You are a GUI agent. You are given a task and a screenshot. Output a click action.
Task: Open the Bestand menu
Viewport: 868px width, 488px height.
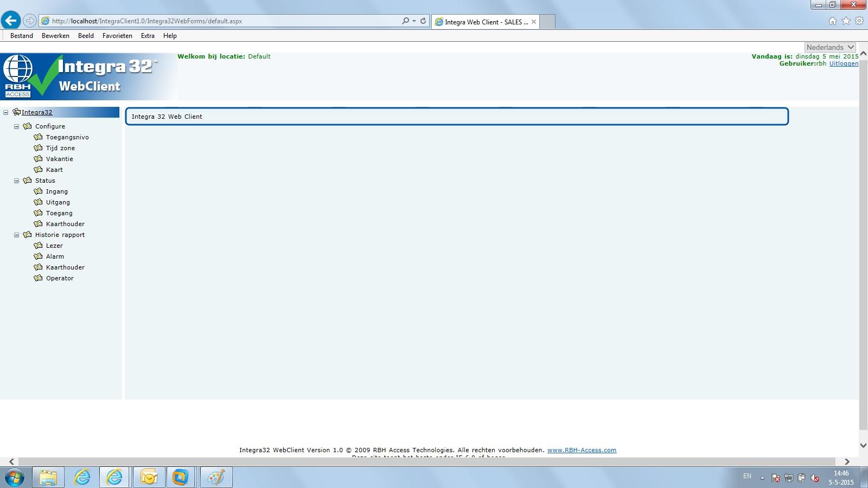pyautogui.click(x=22, y=36)
